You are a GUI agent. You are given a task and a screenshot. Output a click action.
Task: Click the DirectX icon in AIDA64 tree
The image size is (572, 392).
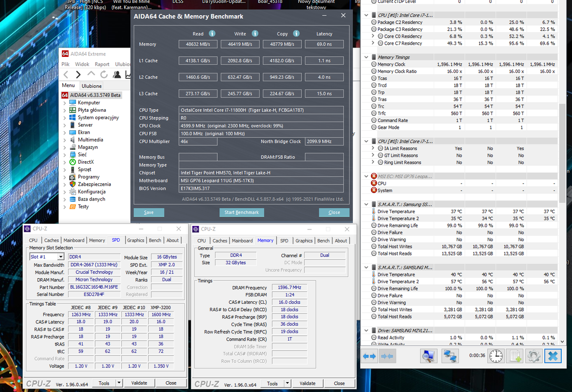73,162
